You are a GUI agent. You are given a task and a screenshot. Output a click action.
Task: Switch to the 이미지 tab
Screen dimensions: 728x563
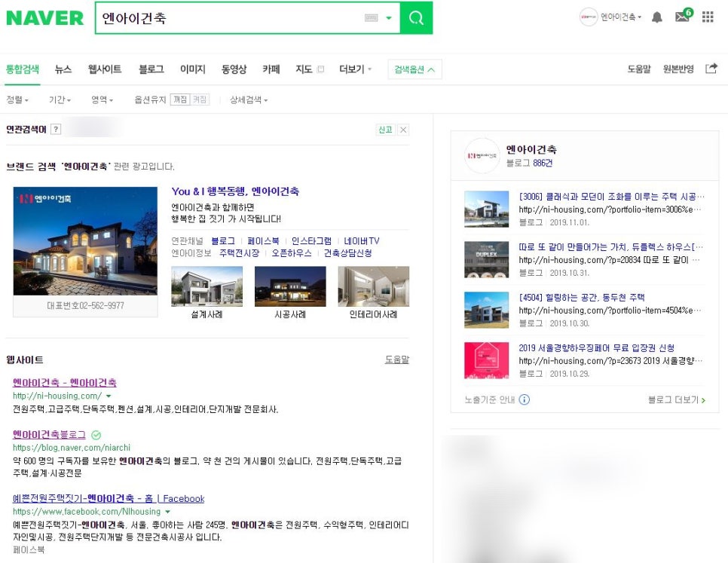(x=193, y=69)
